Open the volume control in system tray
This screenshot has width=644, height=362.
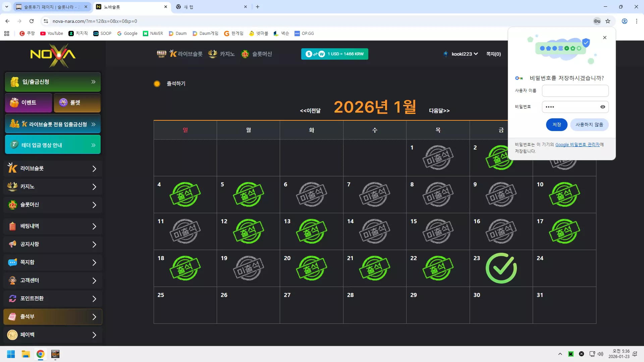click(x=600, y=354)
